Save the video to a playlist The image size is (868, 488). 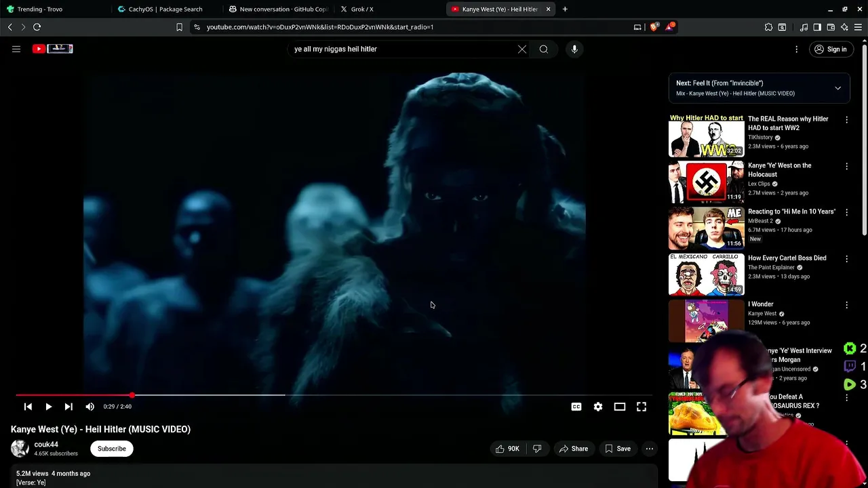point(618,449)
